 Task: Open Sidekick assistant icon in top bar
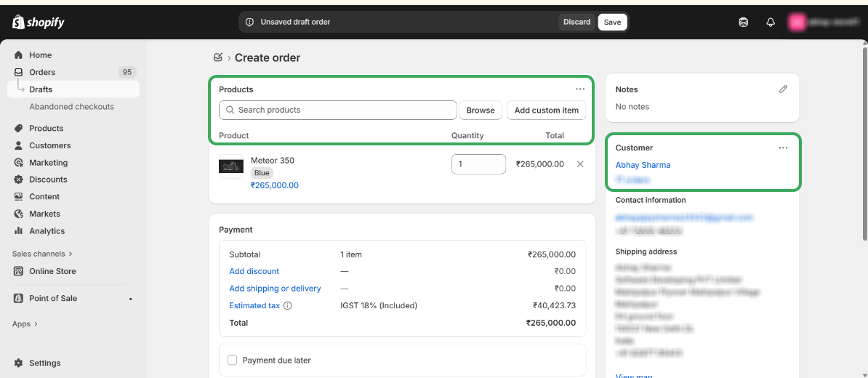743,23
